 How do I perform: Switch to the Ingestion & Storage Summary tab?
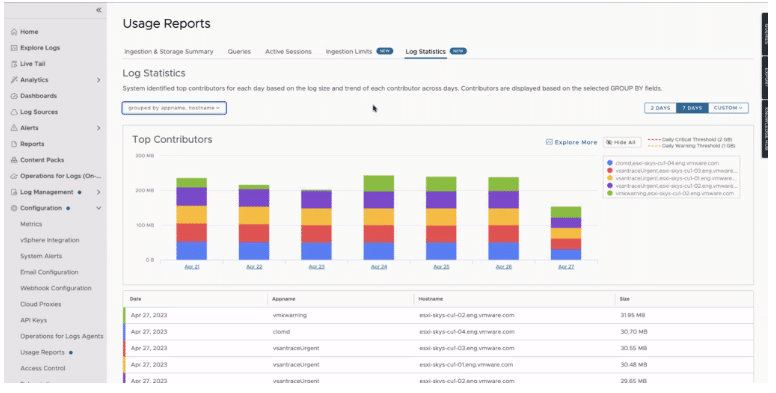169,51
